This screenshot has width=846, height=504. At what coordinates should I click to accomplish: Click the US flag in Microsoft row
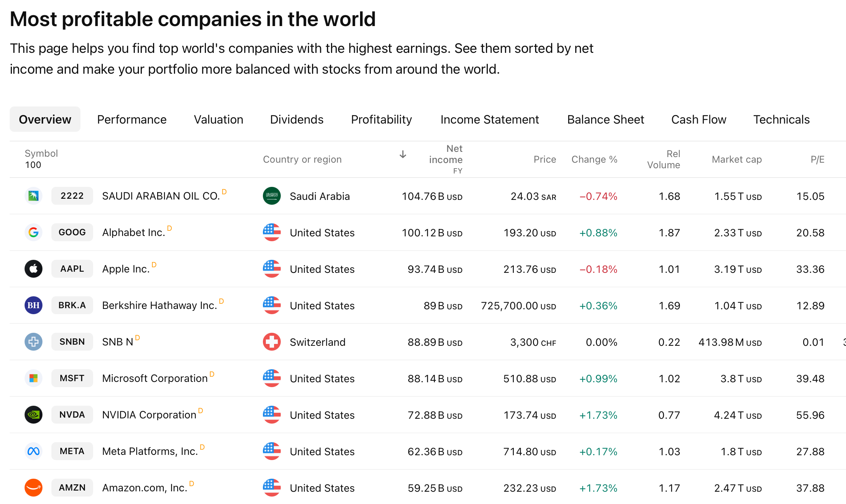coord(272,378)
